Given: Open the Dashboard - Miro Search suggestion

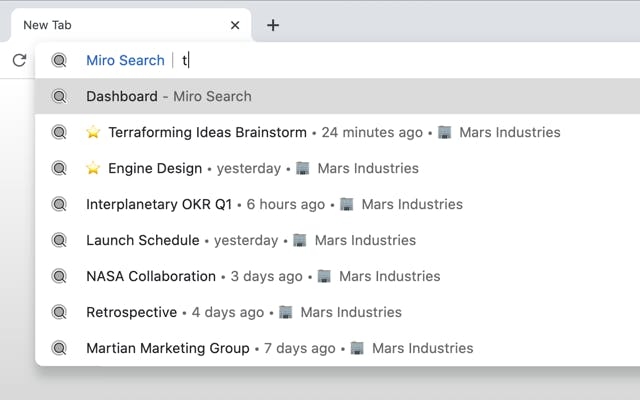Looking at the screenshot, I should coord(337,96).
